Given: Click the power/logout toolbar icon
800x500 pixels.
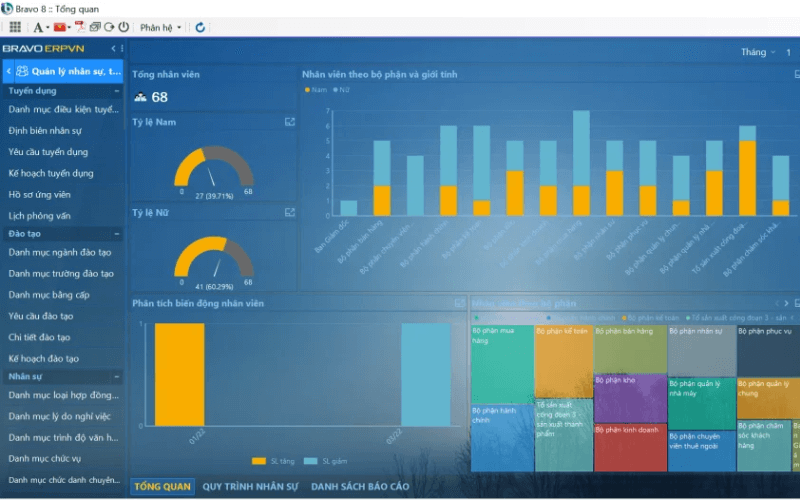Looking at the screenshot, I should coord(123,27).
